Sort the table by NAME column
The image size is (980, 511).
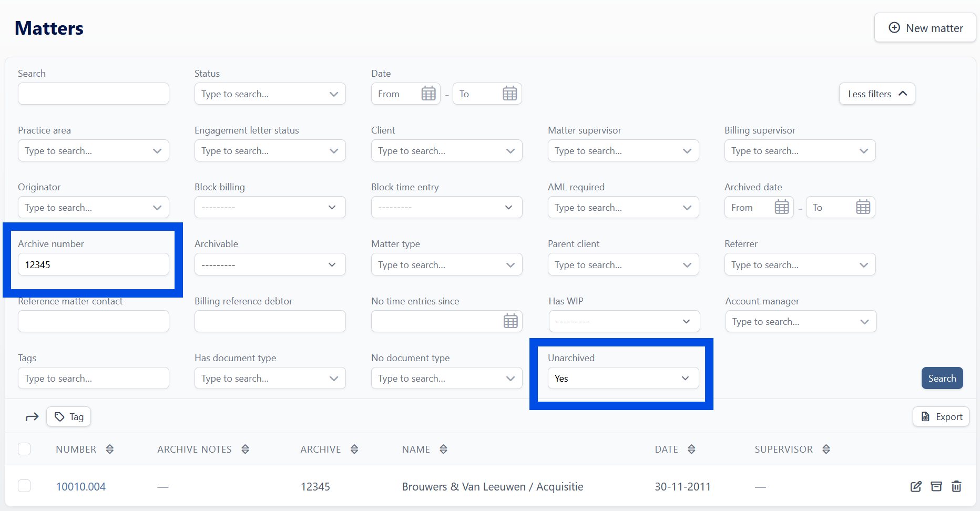[x=443, y=449]
